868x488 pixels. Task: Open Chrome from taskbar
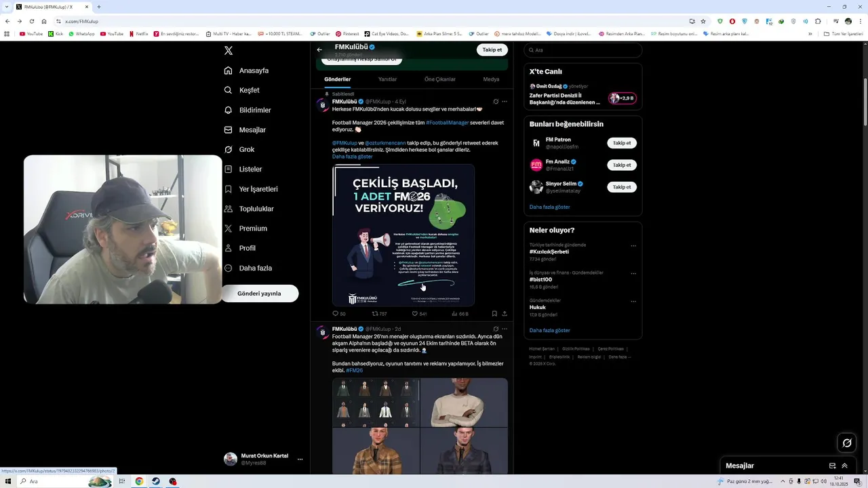(x=139, y=481)
